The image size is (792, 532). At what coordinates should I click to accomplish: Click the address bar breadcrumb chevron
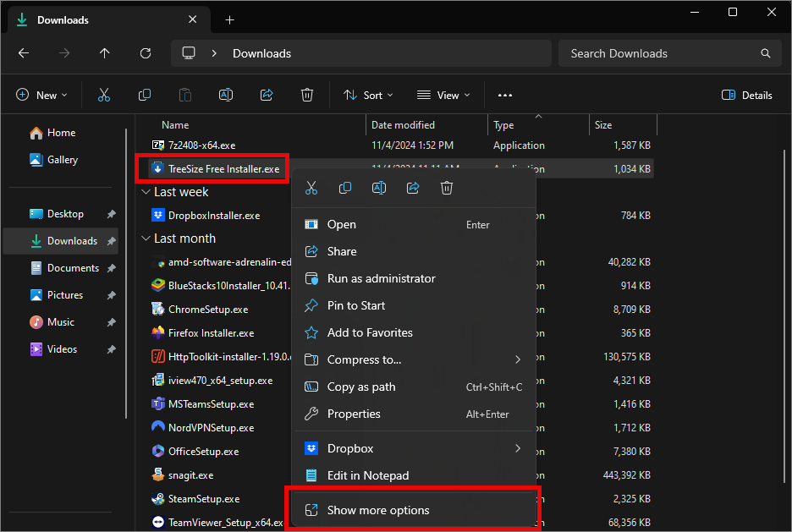point(214,53)
